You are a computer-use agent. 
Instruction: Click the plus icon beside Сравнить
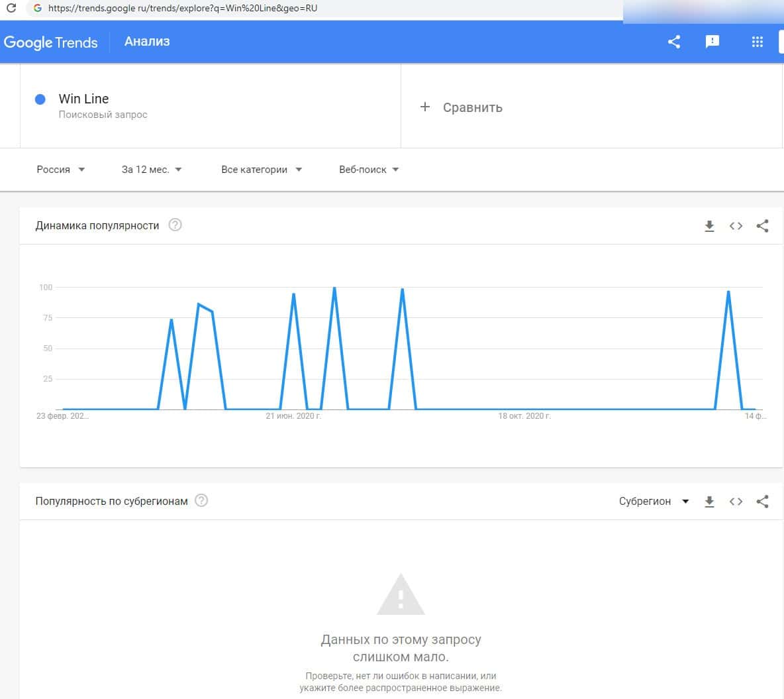[425, 107]
